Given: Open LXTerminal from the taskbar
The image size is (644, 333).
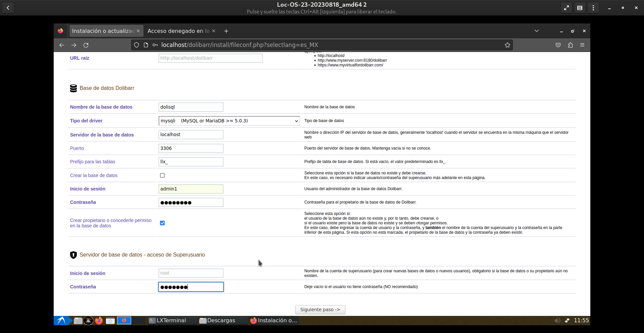Looking at the screenshot, I should [x=171, y=321].
